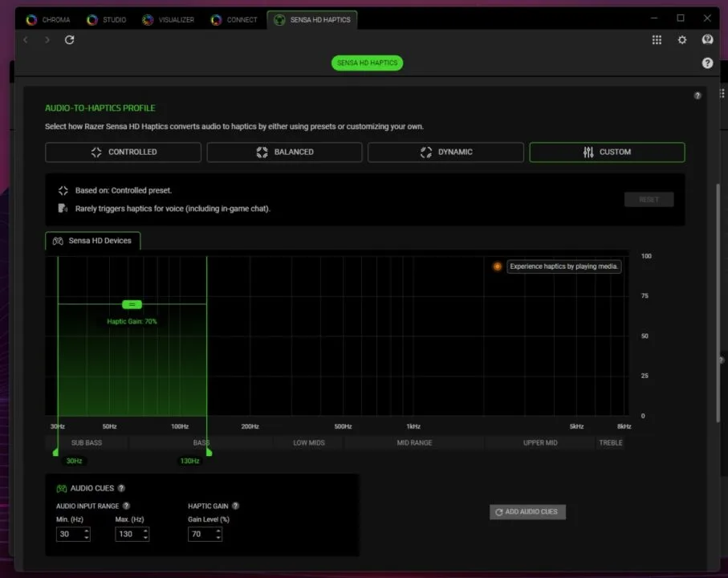The image size is (728, 578).
Task: Click the Sensa HD Devices tab
Action: coord(92,240)
